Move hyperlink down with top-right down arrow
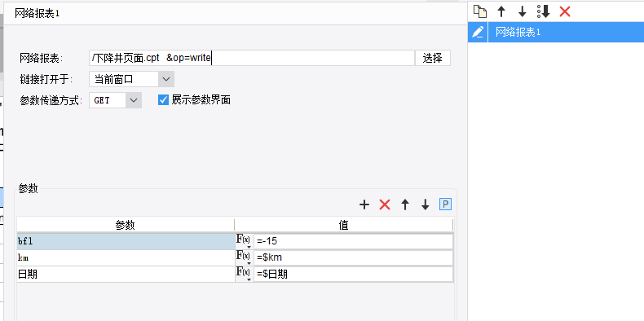The image size is (644, 321). (522, 11)
